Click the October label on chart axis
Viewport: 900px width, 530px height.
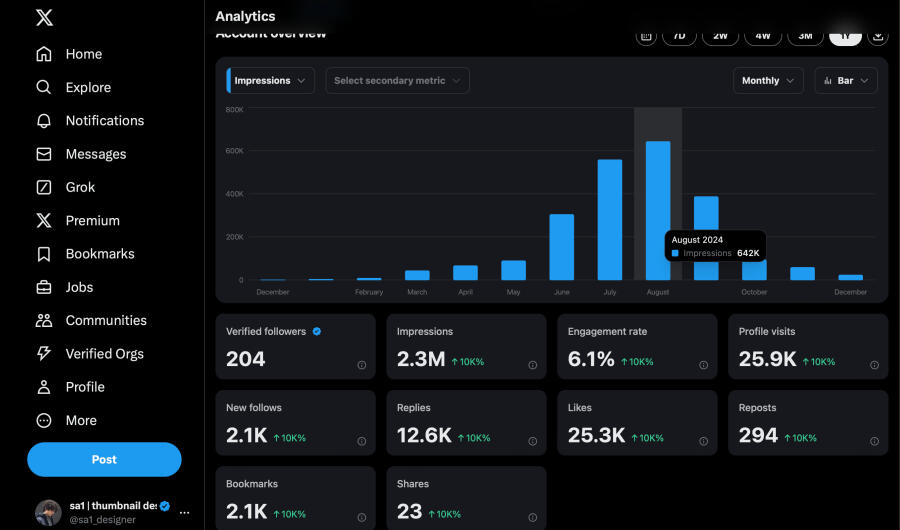pyautogui.click(x=754, y=292)
